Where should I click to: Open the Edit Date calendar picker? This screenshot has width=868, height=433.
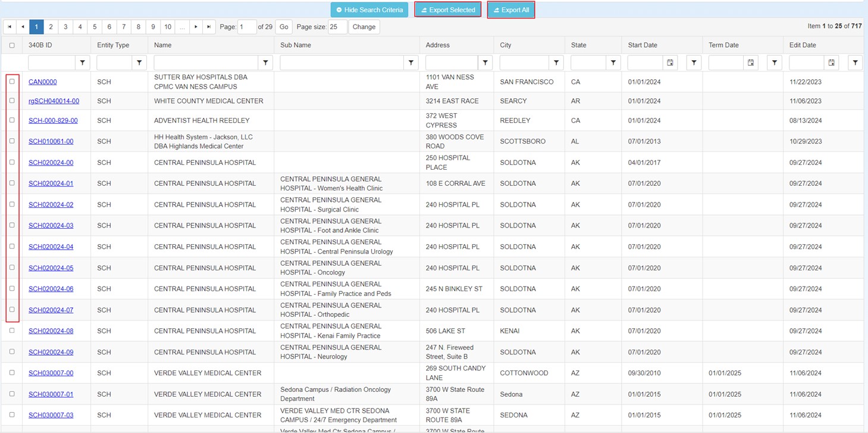[x=832, y=63]
